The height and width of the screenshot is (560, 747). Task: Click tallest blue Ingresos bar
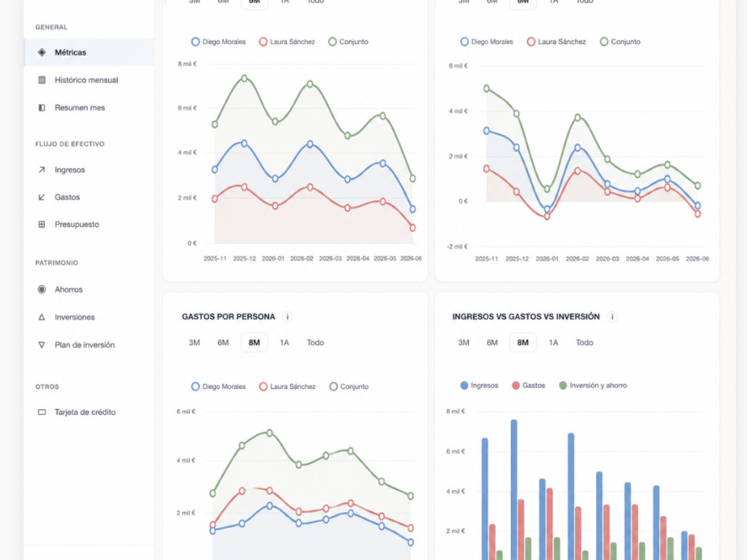(x=514, y=490)
